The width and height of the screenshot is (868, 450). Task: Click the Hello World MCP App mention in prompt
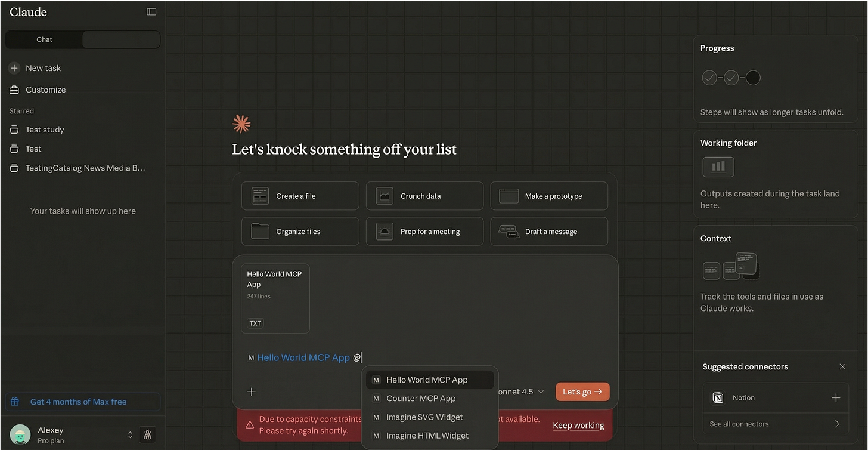[303, 357]
